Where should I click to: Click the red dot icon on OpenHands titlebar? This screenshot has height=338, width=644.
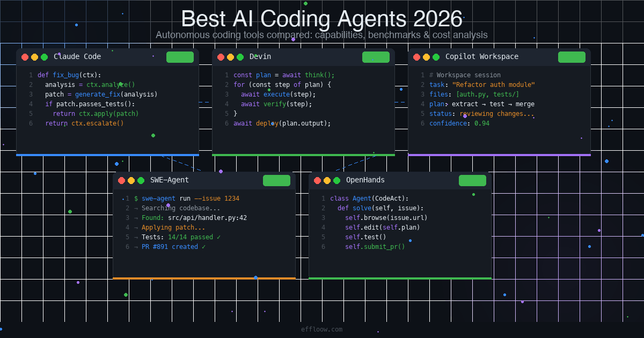tap(317, 180)
